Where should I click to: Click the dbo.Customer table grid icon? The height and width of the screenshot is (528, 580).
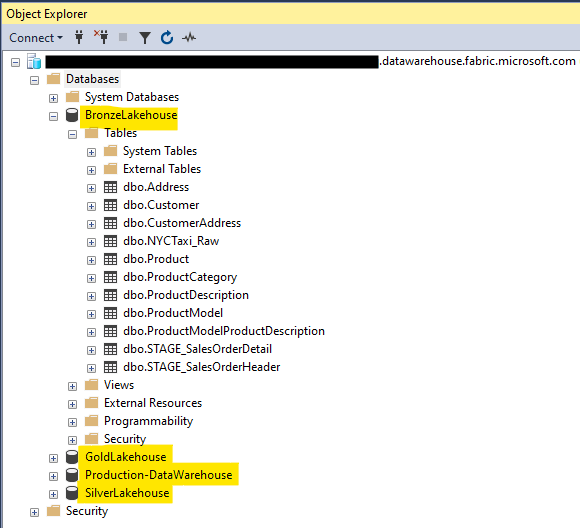[110, 205]
